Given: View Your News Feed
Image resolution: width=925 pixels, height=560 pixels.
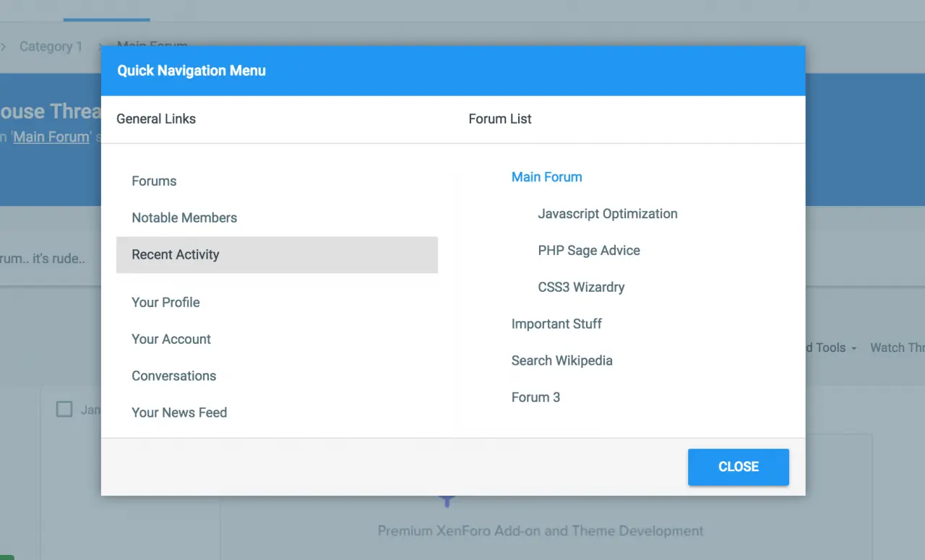Looking at the screenshot, I should pos(179,413).
